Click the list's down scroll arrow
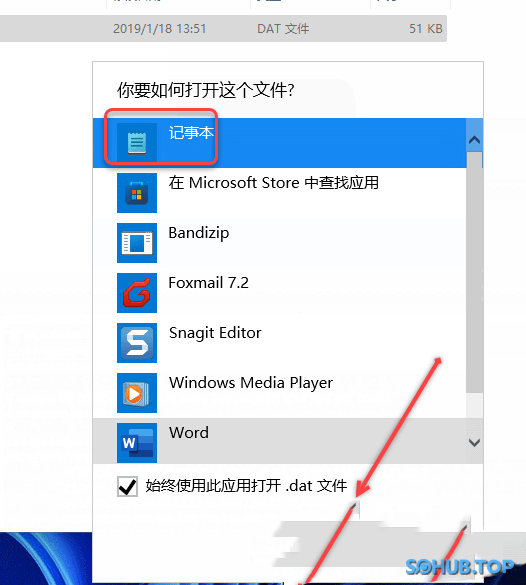526x585 pixels. (x=475, y=443)
